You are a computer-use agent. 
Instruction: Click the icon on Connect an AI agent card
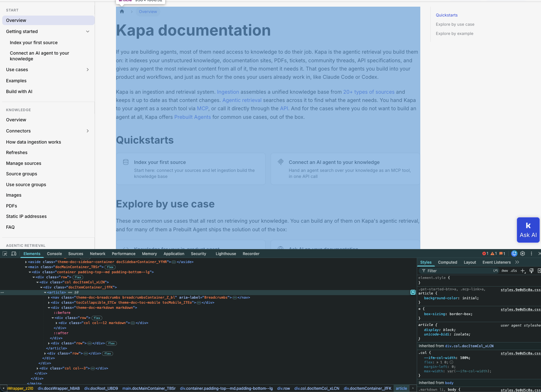[281, 162]
